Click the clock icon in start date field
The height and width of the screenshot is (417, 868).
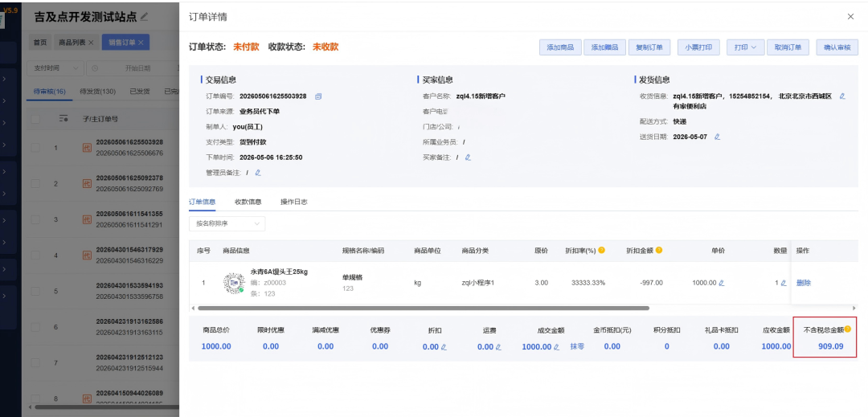pyautogui.click(x=95, y=68)
